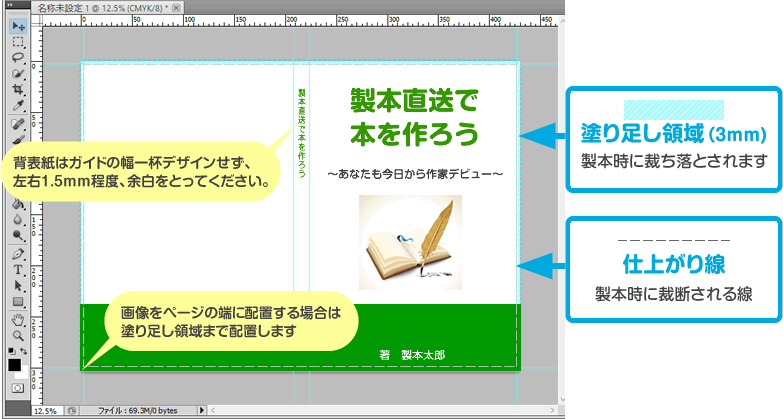Open status bar info arrow menu

coord(204,411)
